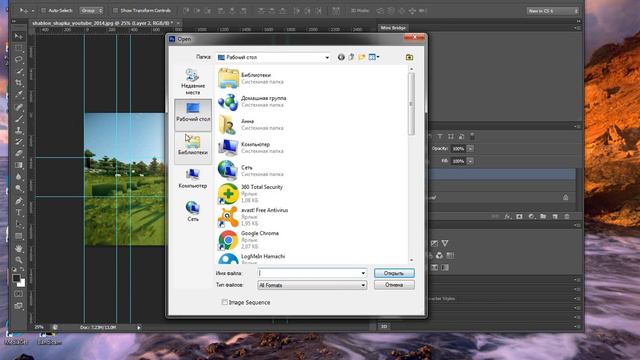This screenshot has height=360, width=640.
Task: Open Библиотеки in places sidebar
Action: pyautogui.click(x=193, y=145)
